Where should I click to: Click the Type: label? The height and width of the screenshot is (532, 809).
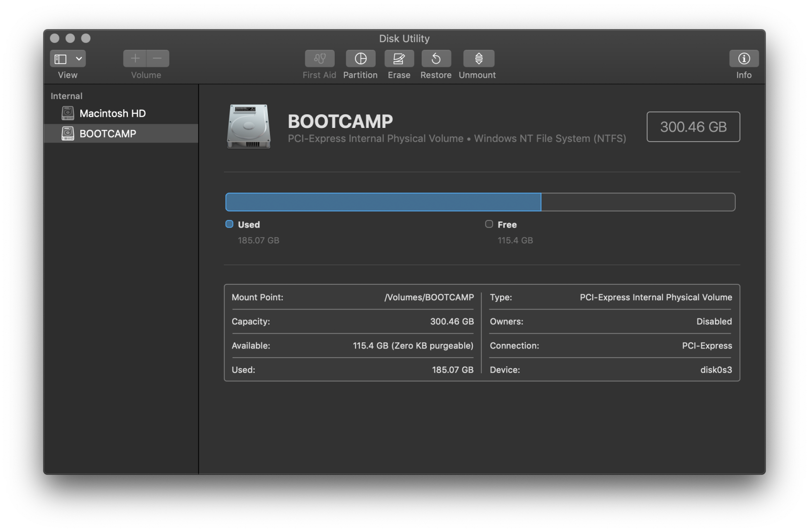click(x=501, y=297)
